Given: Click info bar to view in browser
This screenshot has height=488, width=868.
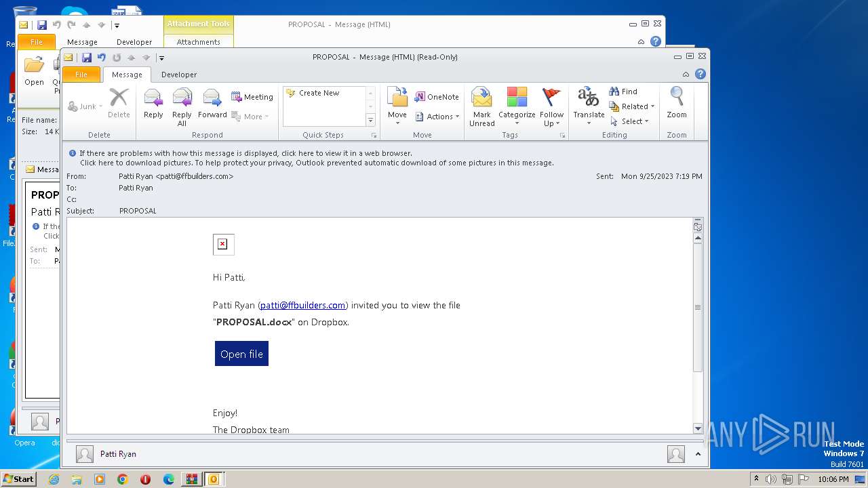Looking at the screenshot, I should click(x=245, y=153).
